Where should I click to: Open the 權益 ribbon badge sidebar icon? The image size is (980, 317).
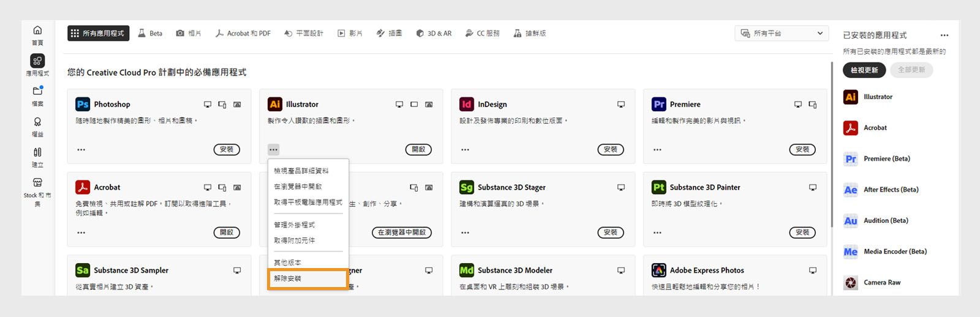point(37,122)
